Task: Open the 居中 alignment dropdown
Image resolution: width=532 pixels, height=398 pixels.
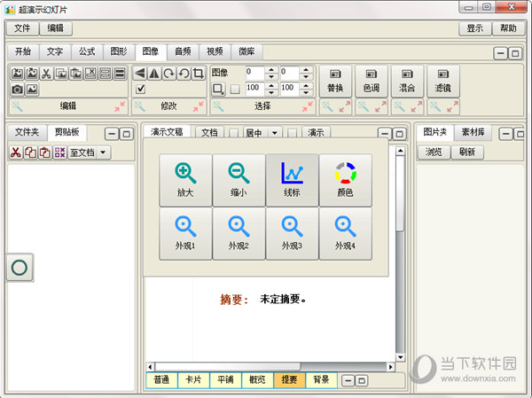Action: pos(275,133)
